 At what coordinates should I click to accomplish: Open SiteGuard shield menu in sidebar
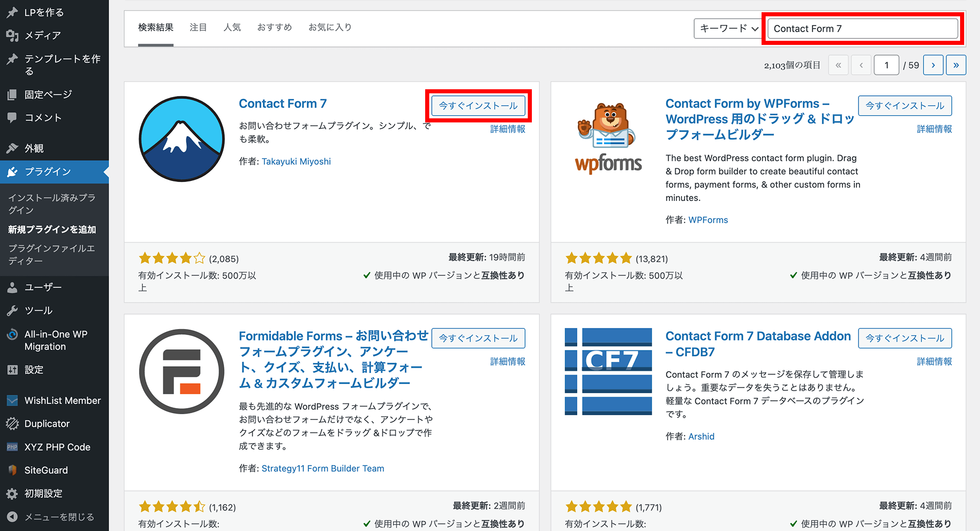point(12,470)
